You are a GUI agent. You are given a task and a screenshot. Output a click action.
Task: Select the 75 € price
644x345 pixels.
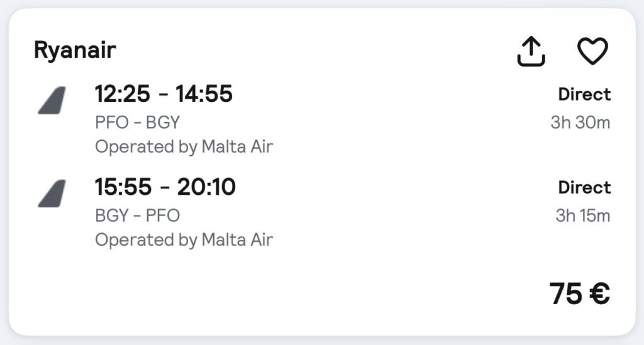point(579,293)
